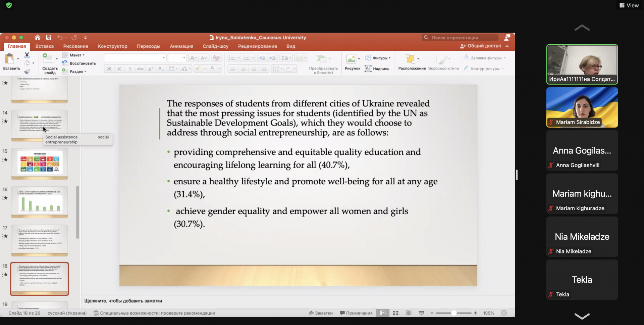Click the zoom slider handle in status bar
The image size is (644, 325).
454,313
